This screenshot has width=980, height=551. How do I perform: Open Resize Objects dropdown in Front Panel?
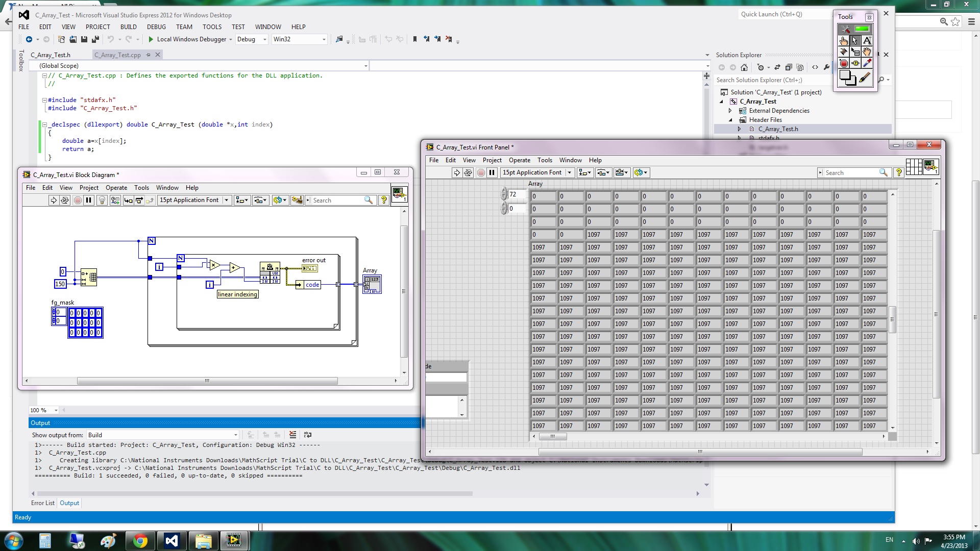[x=622, y=173]
